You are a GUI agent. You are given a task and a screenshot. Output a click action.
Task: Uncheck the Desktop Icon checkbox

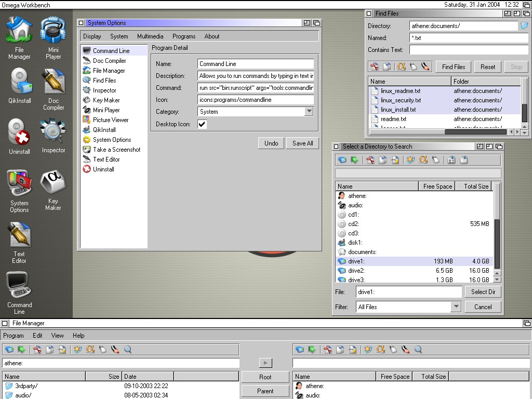point(202,124)
